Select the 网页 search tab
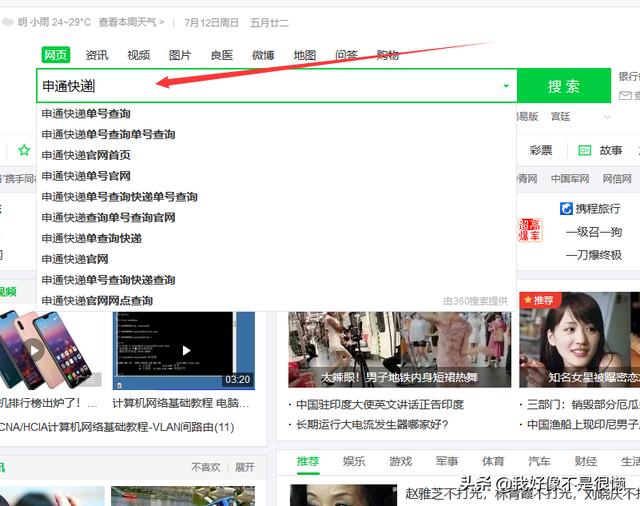640x506 pixels. point(56,55)
